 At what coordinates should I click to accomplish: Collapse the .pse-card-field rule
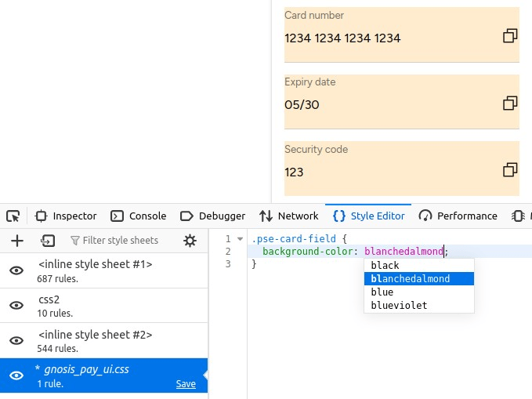point(240,239)
